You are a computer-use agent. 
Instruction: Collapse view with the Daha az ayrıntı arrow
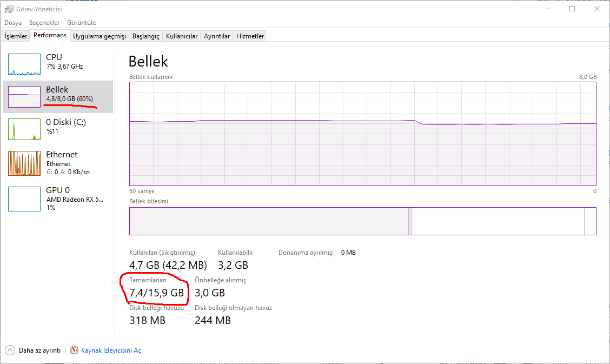coord(10,350)
